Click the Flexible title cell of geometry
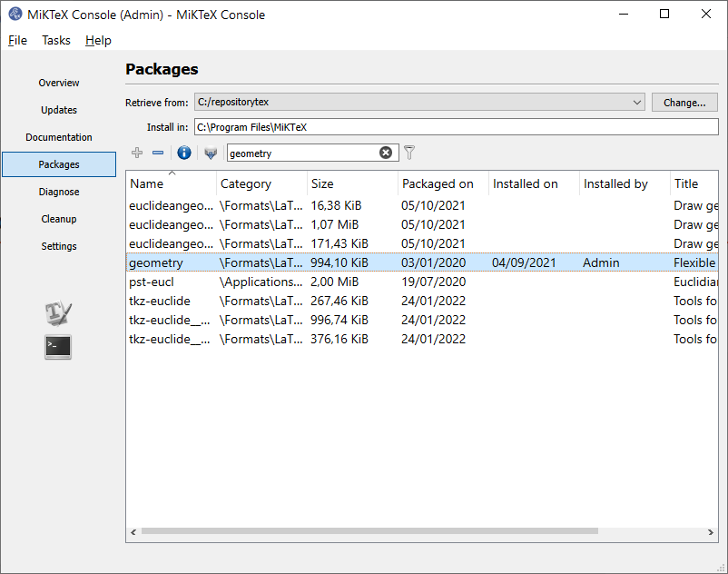The width and height of the screenshot is (728, 574). click(x=694, y=262)
